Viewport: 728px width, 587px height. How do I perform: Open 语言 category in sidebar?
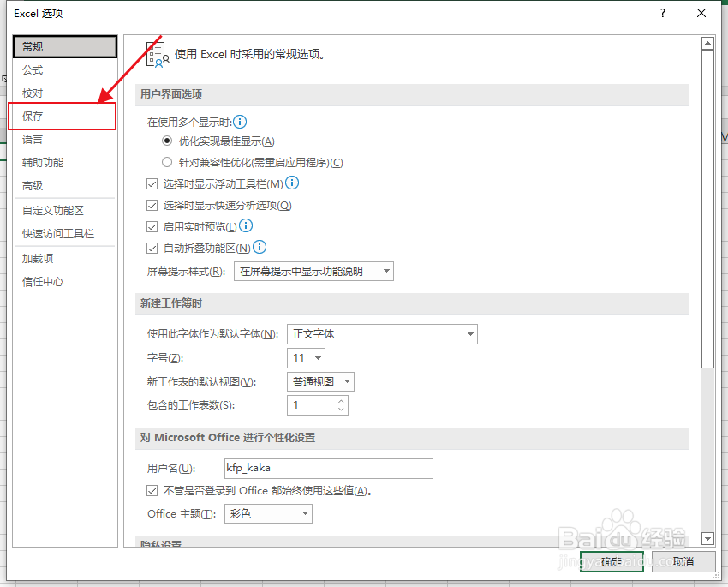[65, 139]
